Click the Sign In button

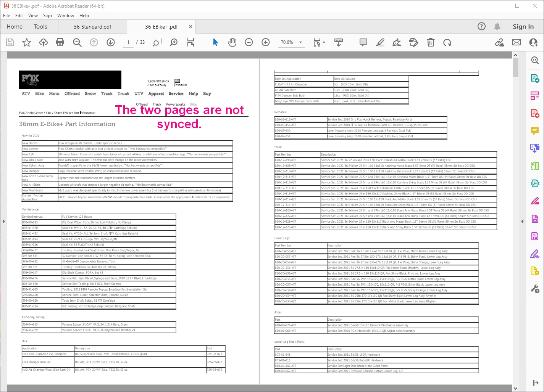click(523, 26)
